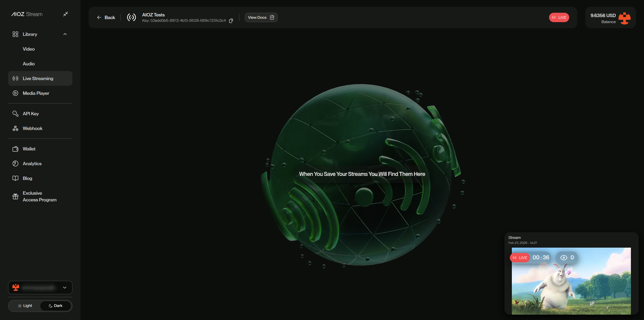Collapse the Library section

(65, 34)
